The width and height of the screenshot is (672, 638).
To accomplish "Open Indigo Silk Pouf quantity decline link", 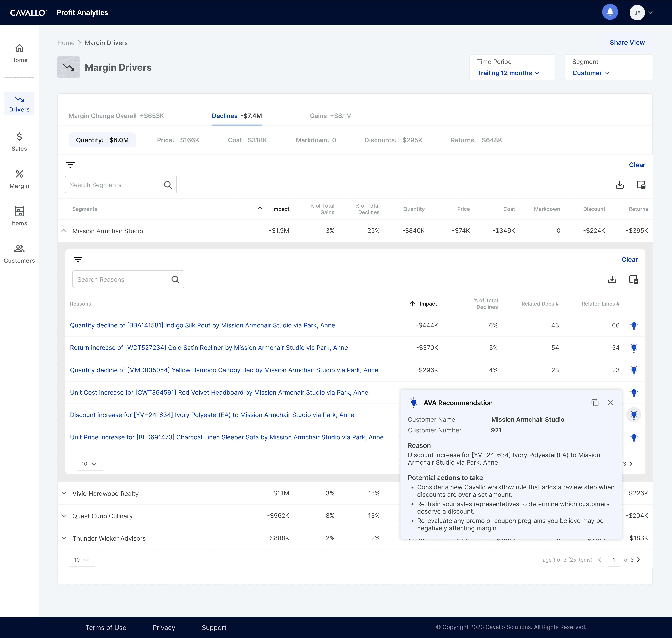I will [x=202, y=325].
